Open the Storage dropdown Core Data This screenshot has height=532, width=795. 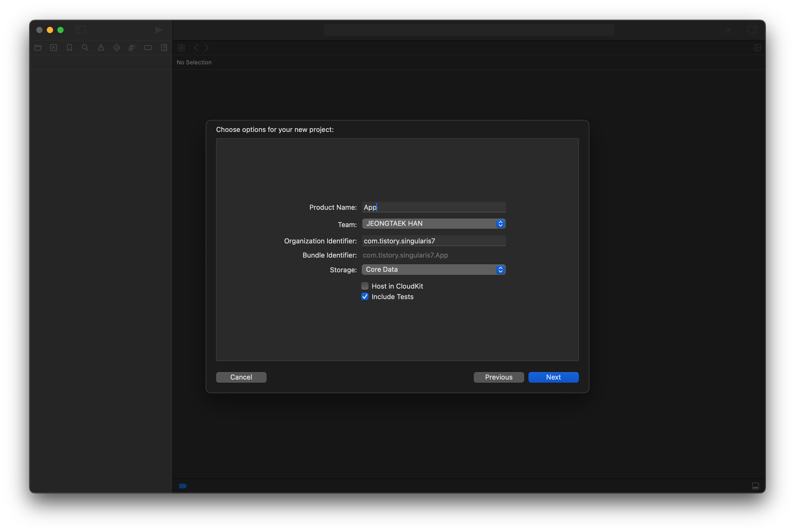[433, 270]
